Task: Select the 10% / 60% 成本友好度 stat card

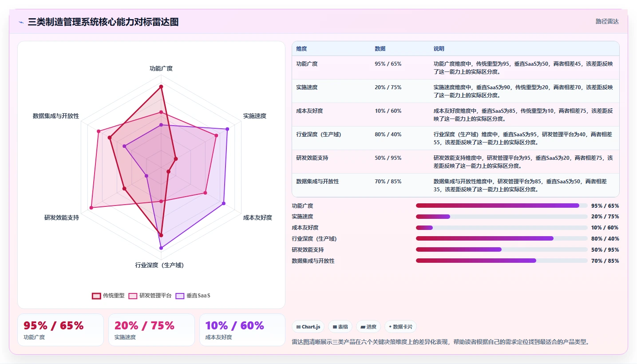Action: coord(242,330)
